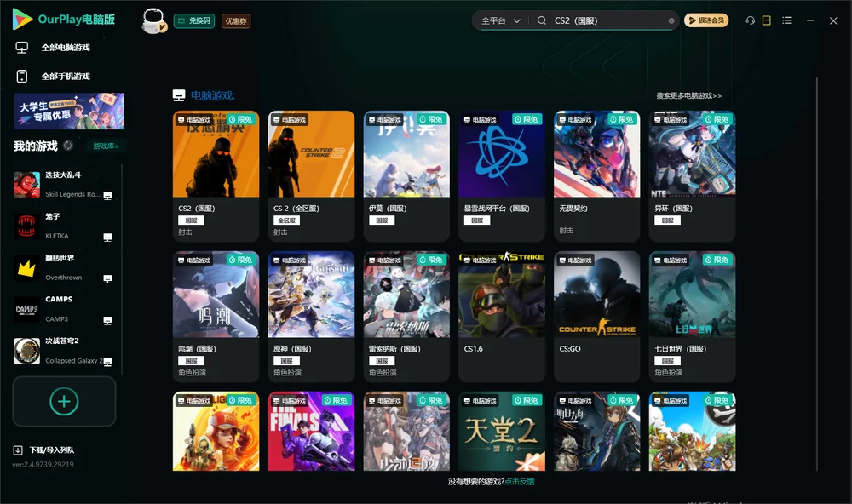Click the refresh icon next to 我的游戏

[x=68, y=146]
